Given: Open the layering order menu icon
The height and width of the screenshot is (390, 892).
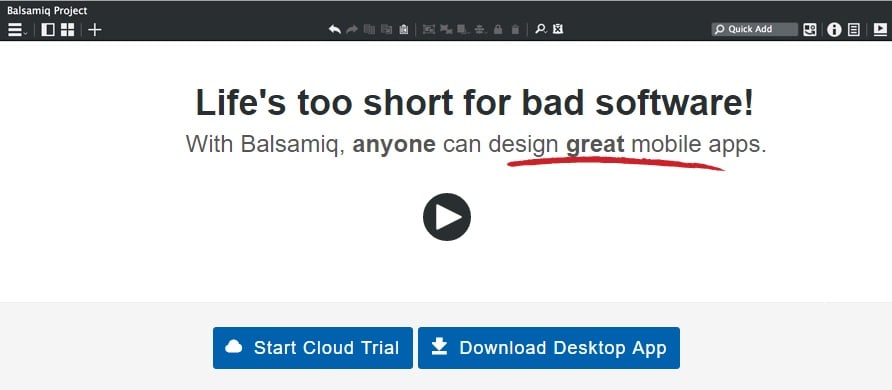Looking at the screenshot, I should click(x=463, y=30).
